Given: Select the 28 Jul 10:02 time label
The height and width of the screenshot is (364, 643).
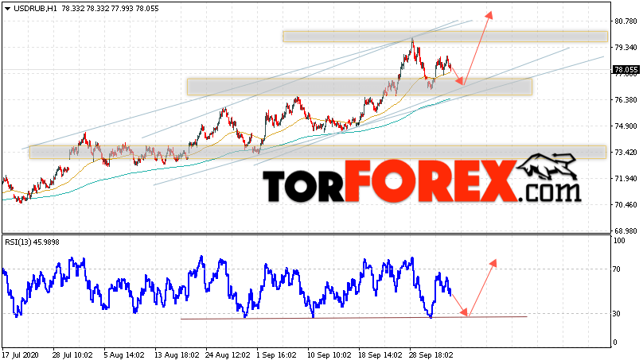Looking at the screenshot, I should click(x=72, y=355).
